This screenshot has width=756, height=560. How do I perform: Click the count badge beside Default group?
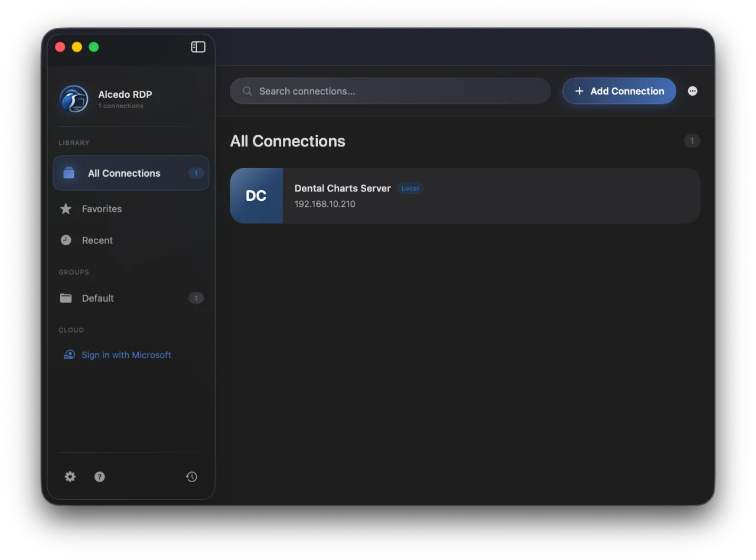click(x=196, y=298)
